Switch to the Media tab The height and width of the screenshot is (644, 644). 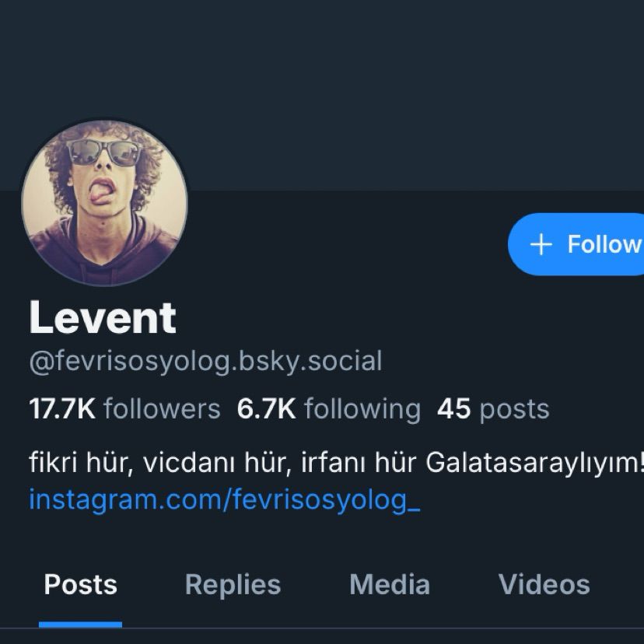click(390, 584)
